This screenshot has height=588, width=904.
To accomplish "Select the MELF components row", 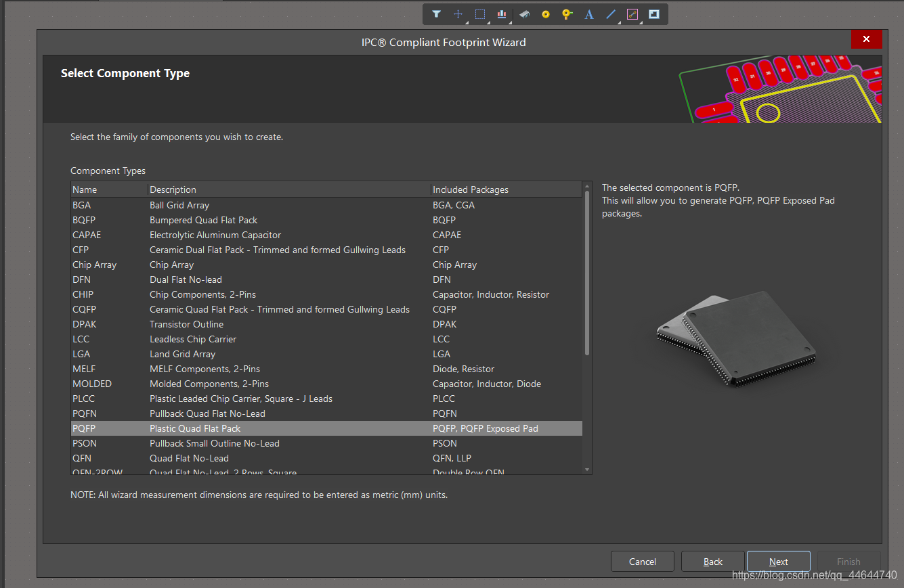I will click(x=326, y=369).
